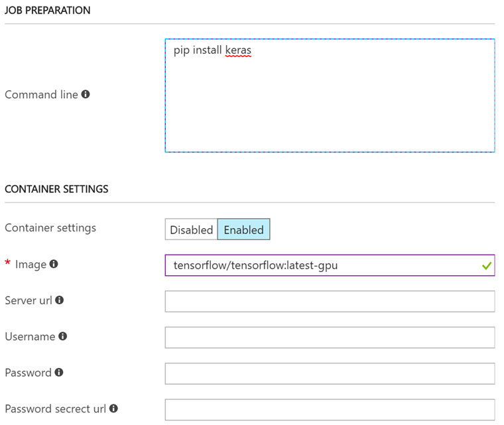Click info icon next to Command line
Screen dimensions: 504x425
86,94
